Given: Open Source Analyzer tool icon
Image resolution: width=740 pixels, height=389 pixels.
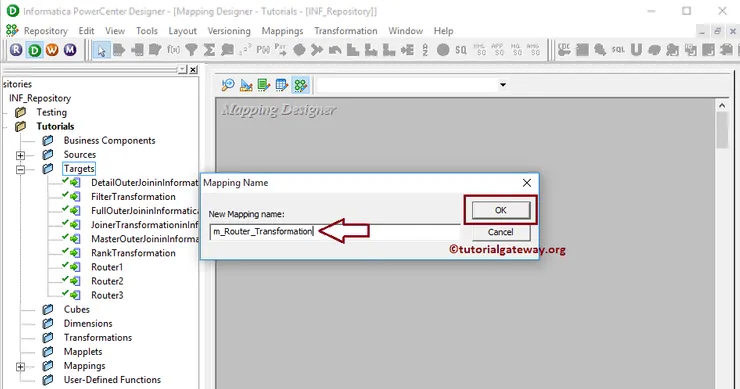Looking at the screenshot, I should point(228,85).
